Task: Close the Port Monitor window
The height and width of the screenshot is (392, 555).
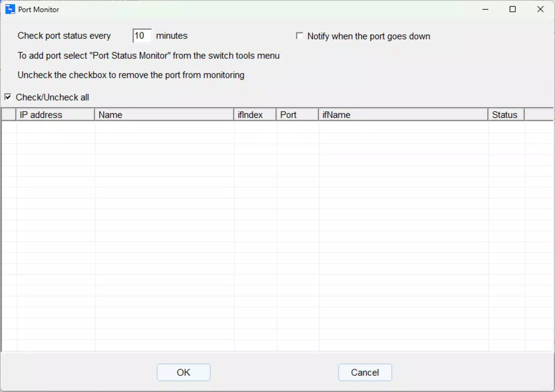Action: pos(540,9)
